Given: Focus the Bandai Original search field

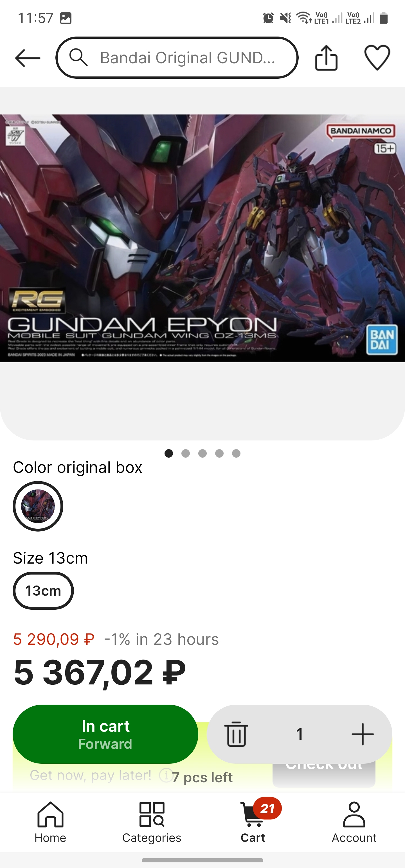Looking at the screenshot, I should [x=177, y=58].
